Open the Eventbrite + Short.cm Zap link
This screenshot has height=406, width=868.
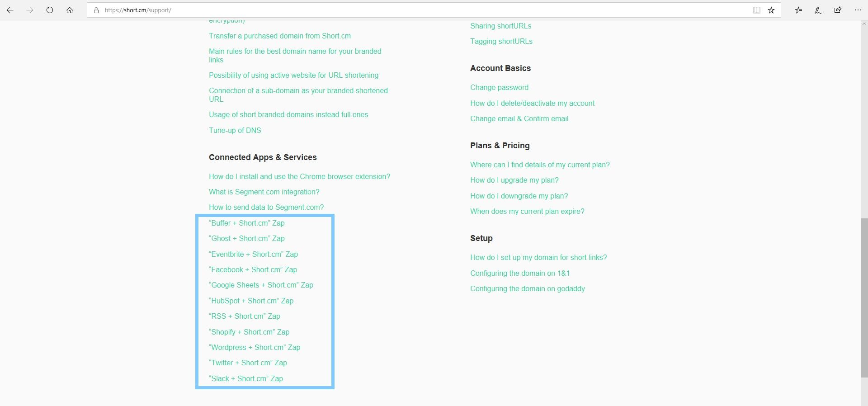(253, 254)
